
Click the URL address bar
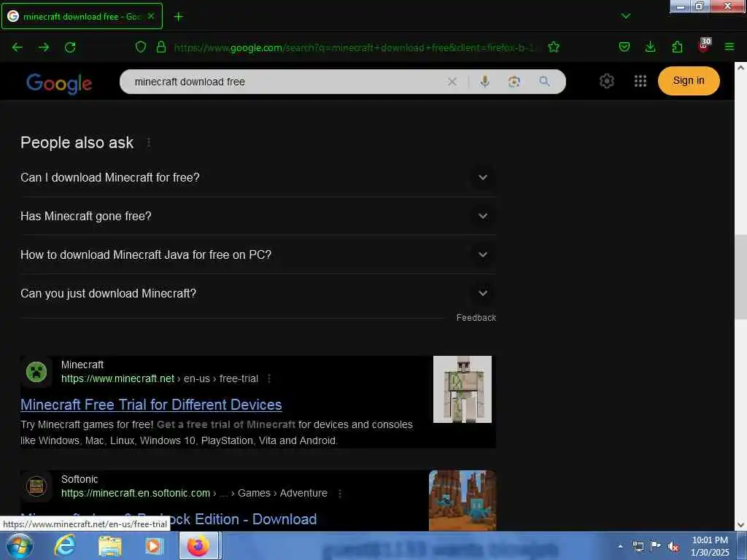355,47
